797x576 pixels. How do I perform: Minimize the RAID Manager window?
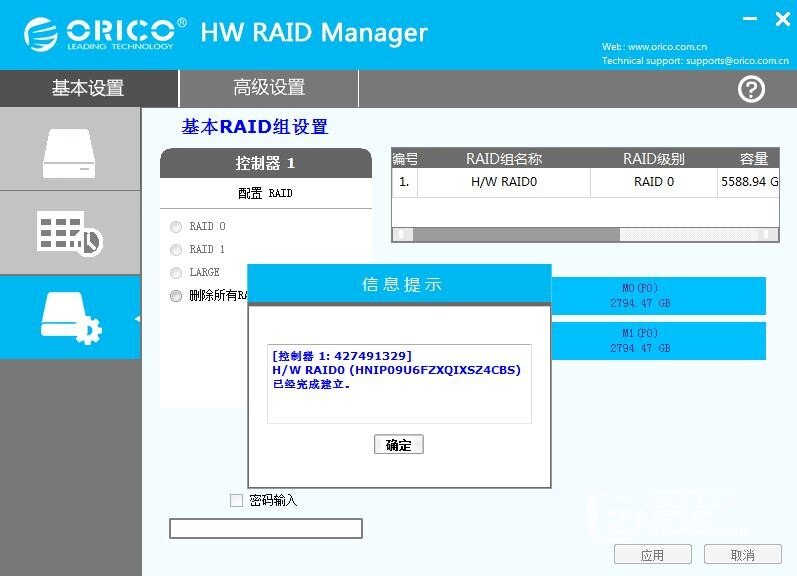[750, 19]
